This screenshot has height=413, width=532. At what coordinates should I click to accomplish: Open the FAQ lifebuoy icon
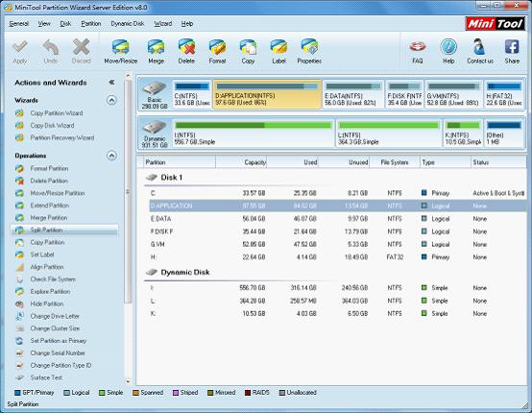click(x=418, y=51)
